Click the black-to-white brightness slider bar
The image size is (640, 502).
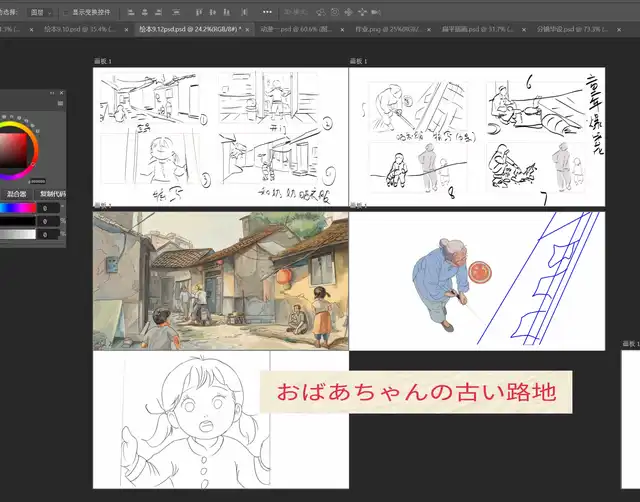(16, 235)
